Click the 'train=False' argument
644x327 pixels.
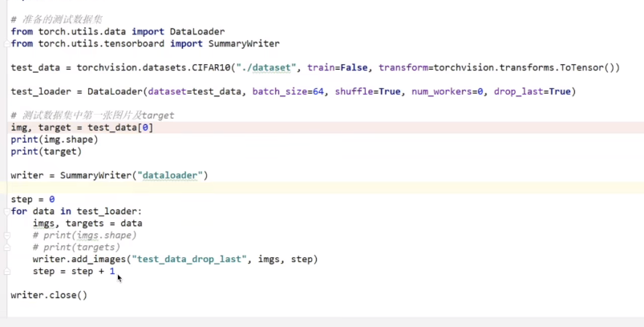pos(338,67)
